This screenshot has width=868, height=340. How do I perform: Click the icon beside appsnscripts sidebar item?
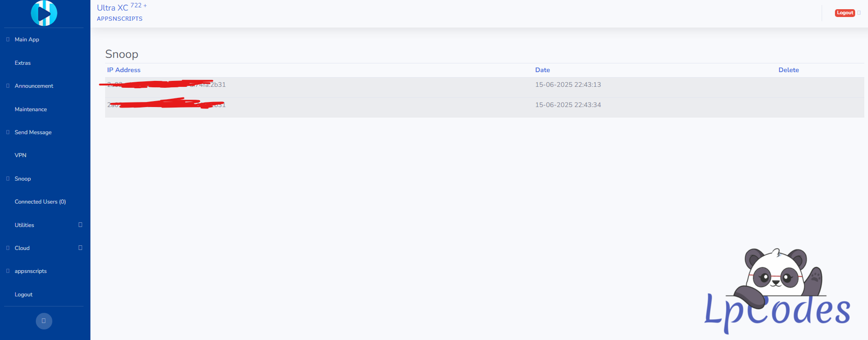pyautogui.click(x=8, y=271)
